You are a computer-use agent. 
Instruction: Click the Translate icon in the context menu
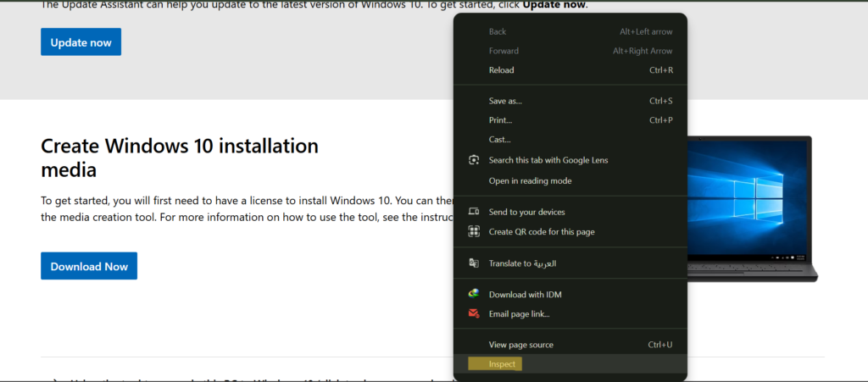point(474,263)
